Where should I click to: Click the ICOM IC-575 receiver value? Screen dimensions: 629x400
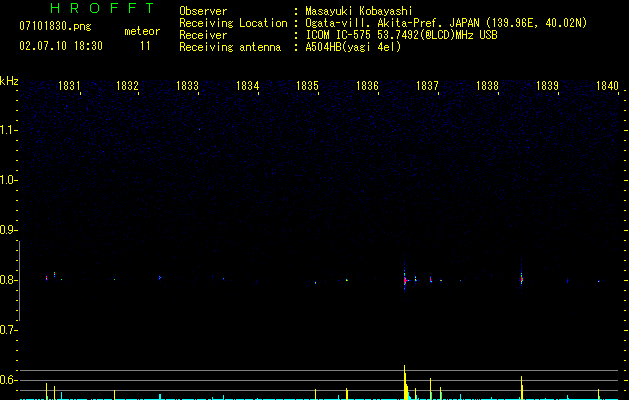click(x=401, y=35)
